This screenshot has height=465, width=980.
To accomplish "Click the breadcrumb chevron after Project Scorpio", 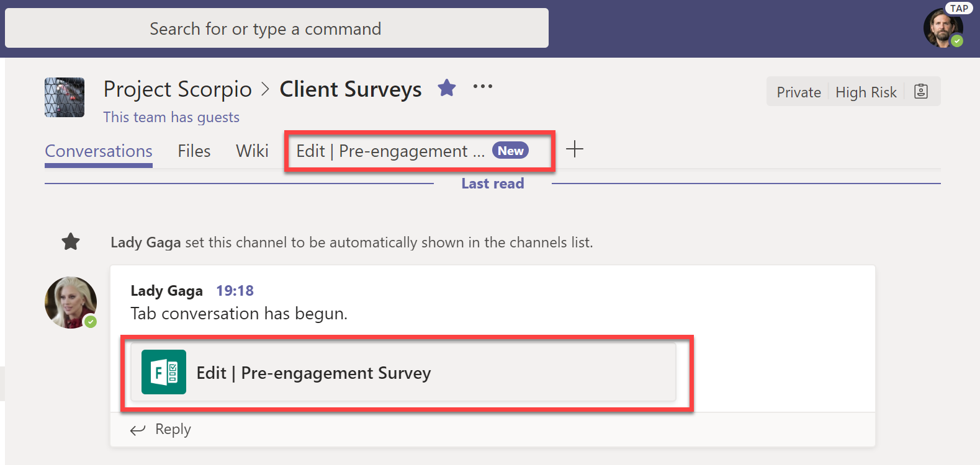I will click(266, 90).
